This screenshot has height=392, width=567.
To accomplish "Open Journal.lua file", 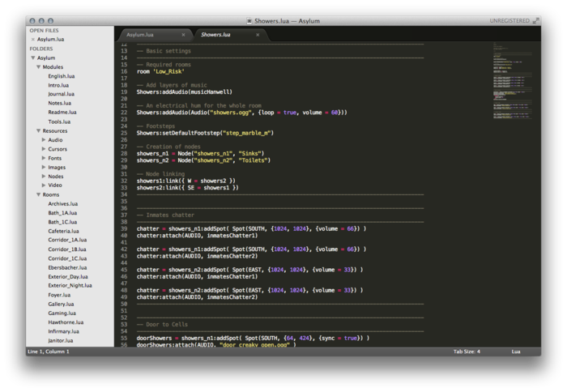I will point(61,94).
